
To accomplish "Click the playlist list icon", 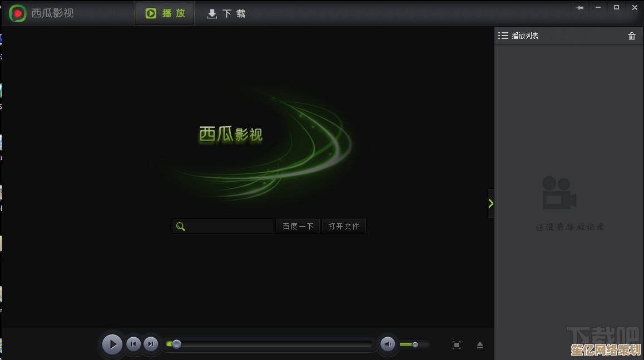I will click(503, 36).
